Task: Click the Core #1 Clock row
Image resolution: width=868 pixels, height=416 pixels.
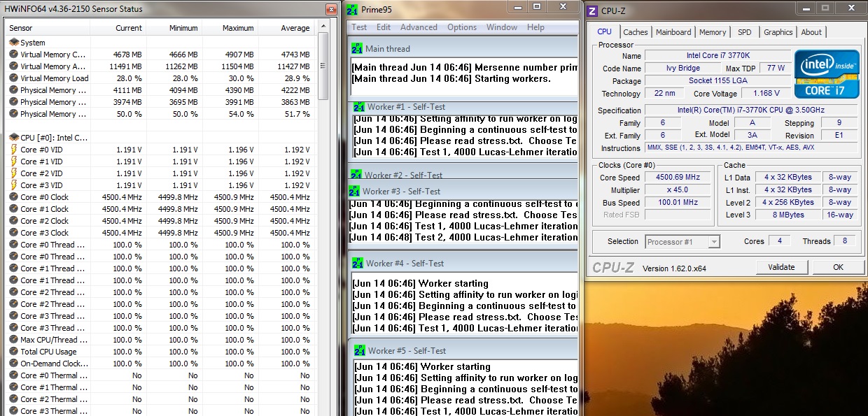Action: point(160,209)
